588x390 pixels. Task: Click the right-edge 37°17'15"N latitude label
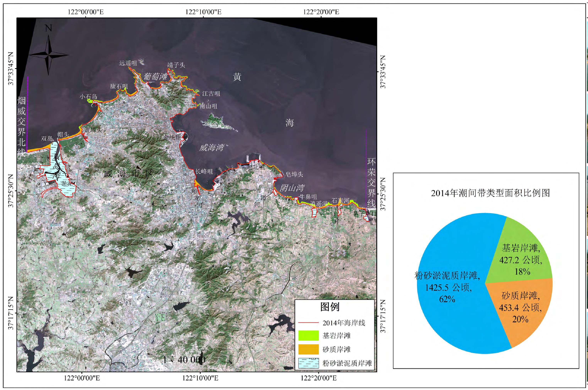tap(384, 316)
